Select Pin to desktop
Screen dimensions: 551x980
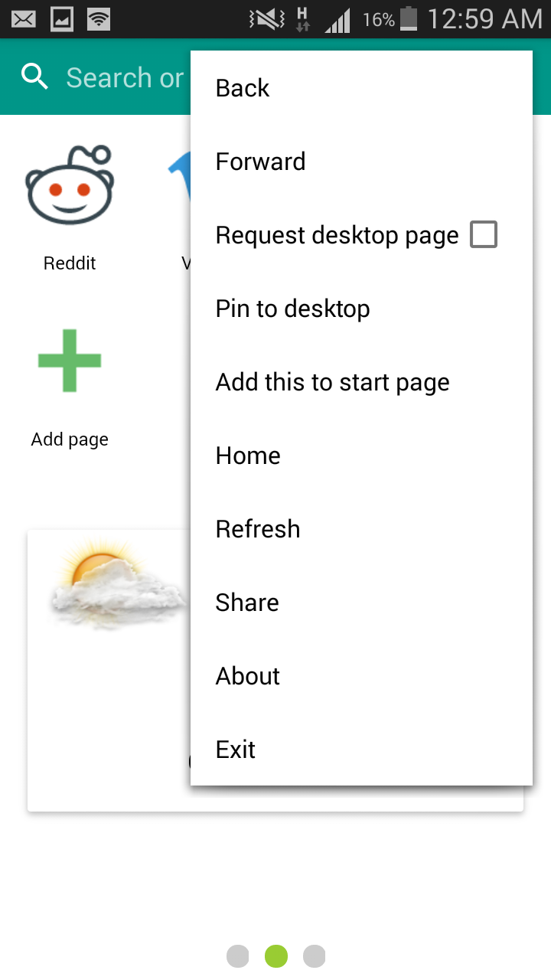(x=293, y=308)
